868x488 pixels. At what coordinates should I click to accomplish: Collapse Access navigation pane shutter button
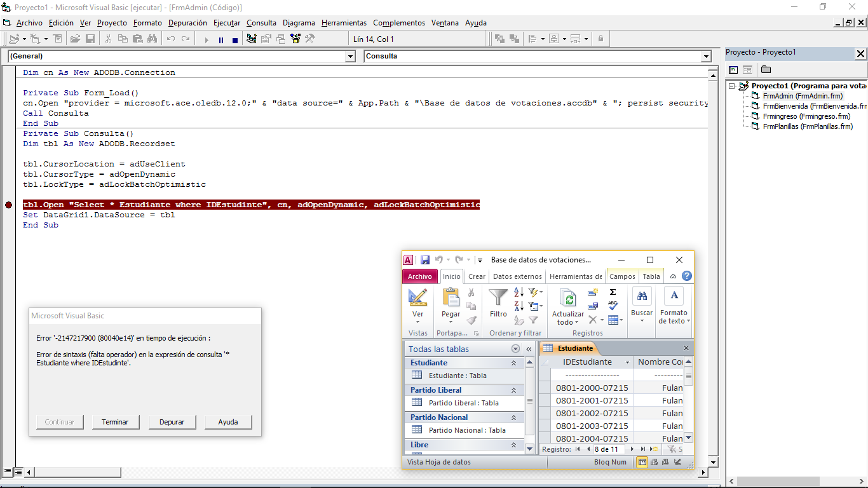tap(529, 349)
